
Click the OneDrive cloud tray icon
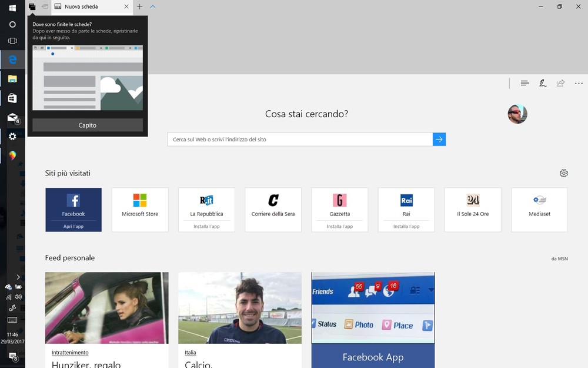[8, 287]
